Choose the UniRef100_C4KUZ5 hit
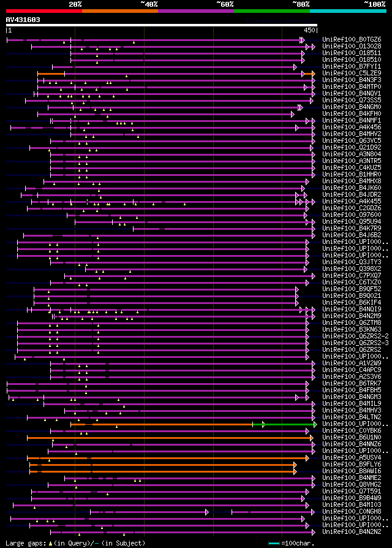Screen dimensions: 392x548 tap(352, 168)
